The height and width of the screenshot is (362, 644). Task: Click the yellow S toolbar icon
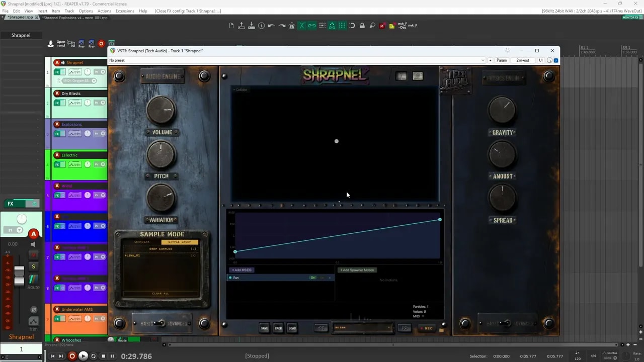click(x=392, y=26)
